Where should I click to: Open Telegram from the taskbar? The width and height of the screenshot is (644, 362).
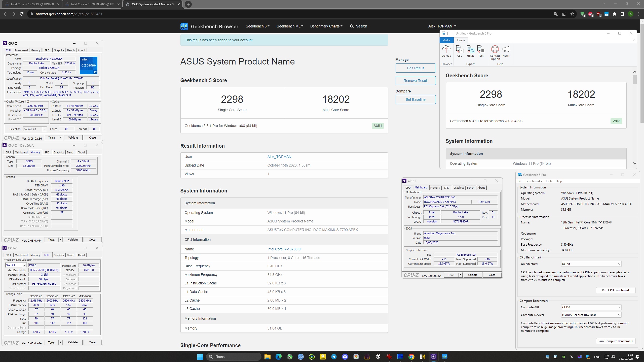coord(334,356)
